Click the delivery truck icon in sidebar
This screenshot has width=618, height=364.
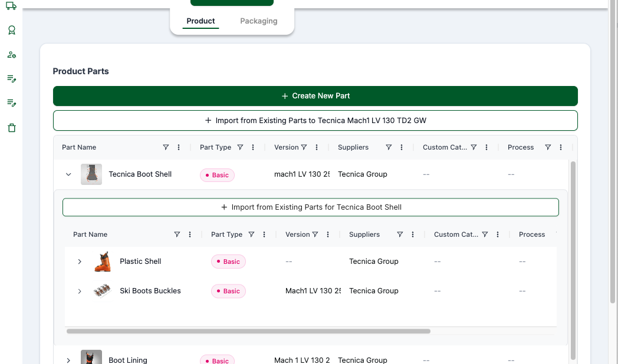[x=11, y=6]
